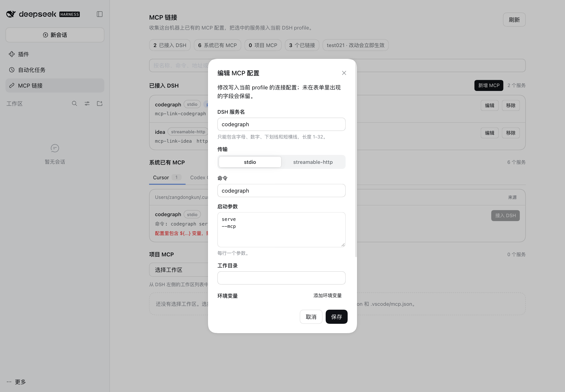Click inside the 启动参数 textarea

[281, 230]
